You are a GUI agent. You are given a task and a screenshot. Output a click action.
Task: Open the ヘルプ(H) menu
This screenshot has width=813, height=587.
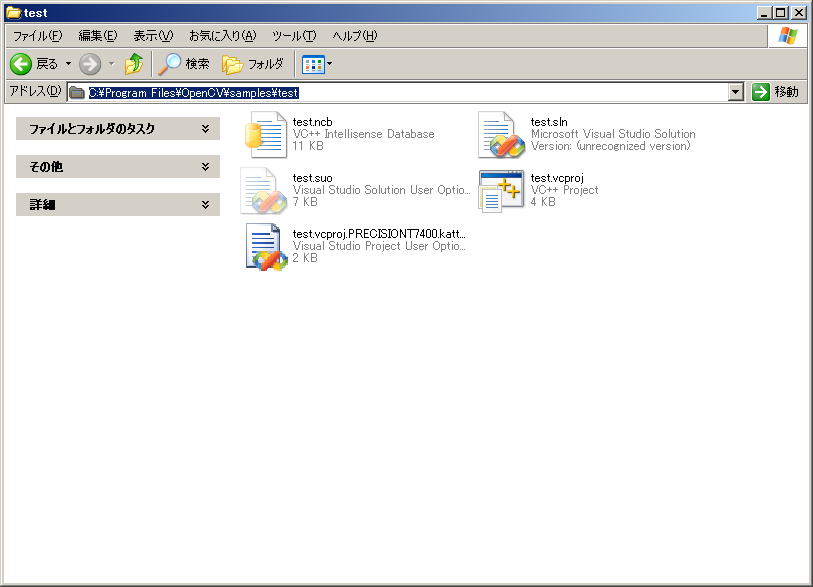[355, 36]
